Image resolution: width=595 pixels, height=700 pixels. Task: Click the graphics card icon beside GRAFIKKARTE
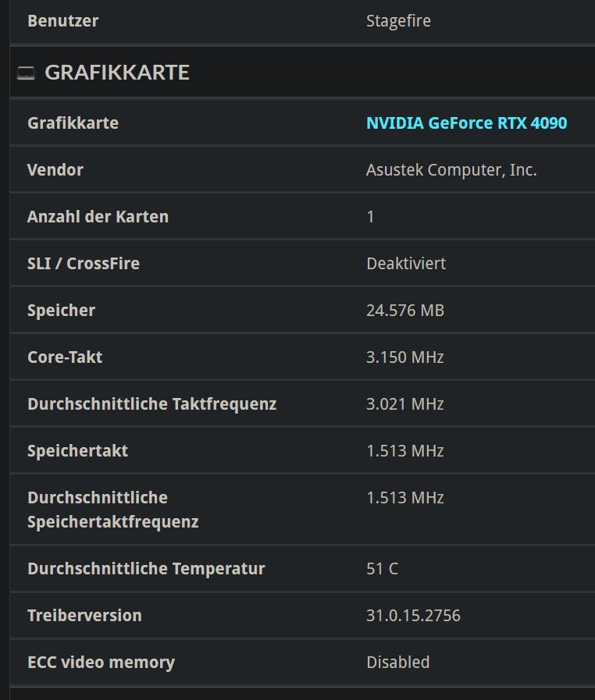[26, 73]
